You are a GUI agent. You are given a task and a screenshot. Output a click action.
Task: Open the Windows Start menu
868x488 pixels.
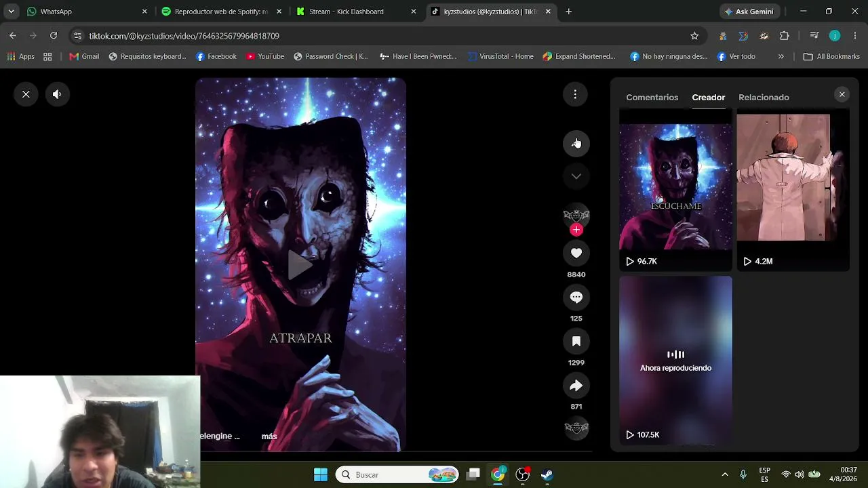[321, 474]
